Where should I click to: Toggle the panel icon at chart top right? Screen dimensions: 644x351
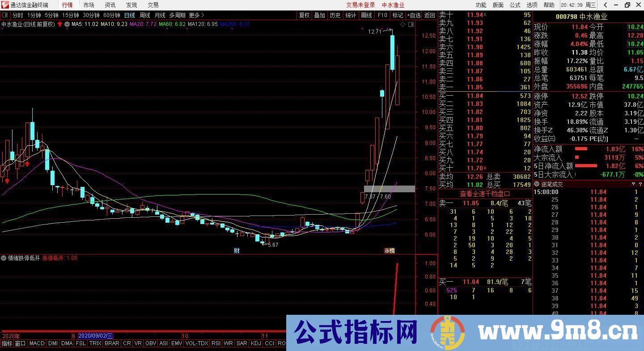click(x=411, y=25)
